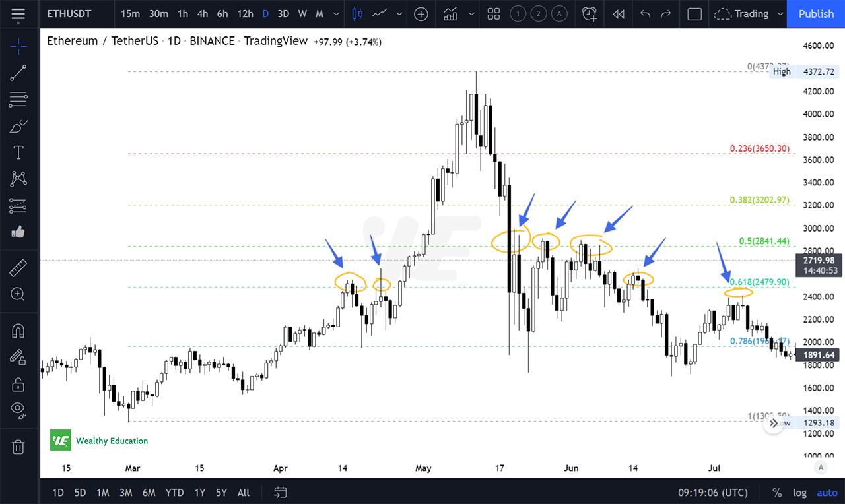Open the indicator templates grid
The image size is (845, 504).
tap(493, 14)
